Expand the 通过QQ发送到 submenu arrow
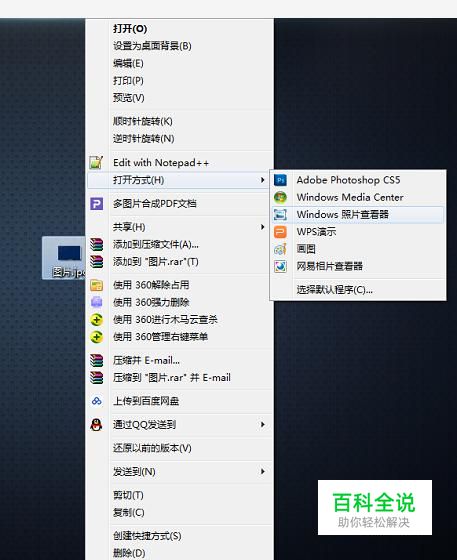 tap(262, 425)
